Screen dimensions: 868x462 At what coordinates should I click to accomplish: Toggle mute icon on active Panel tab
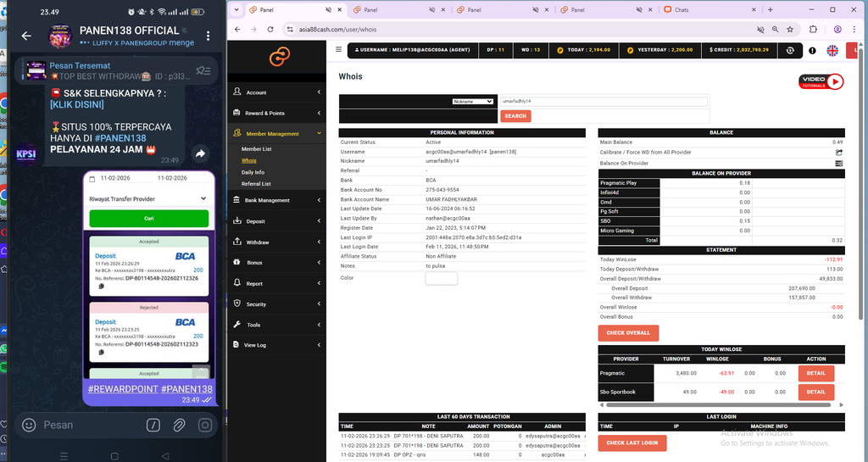[x=328, y=9]
